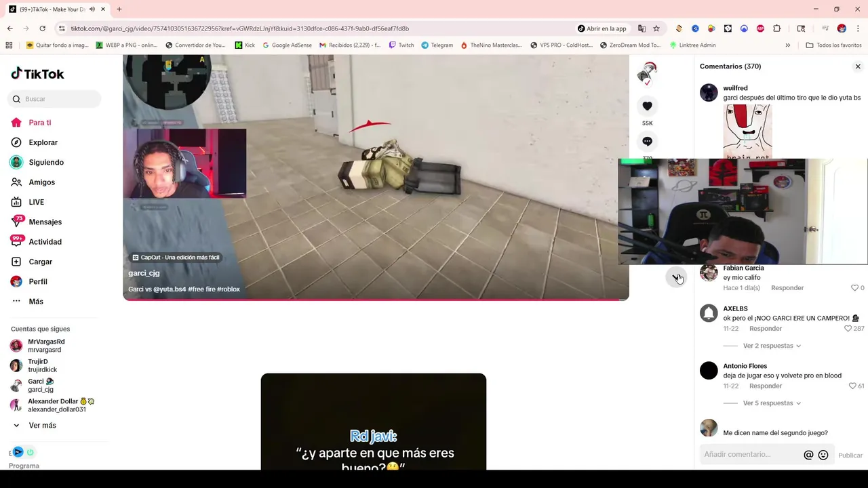The height and width of the screenshot is (488, 868).
Task: Open the Chrome apps grid icon
Action: coord(9,45)
